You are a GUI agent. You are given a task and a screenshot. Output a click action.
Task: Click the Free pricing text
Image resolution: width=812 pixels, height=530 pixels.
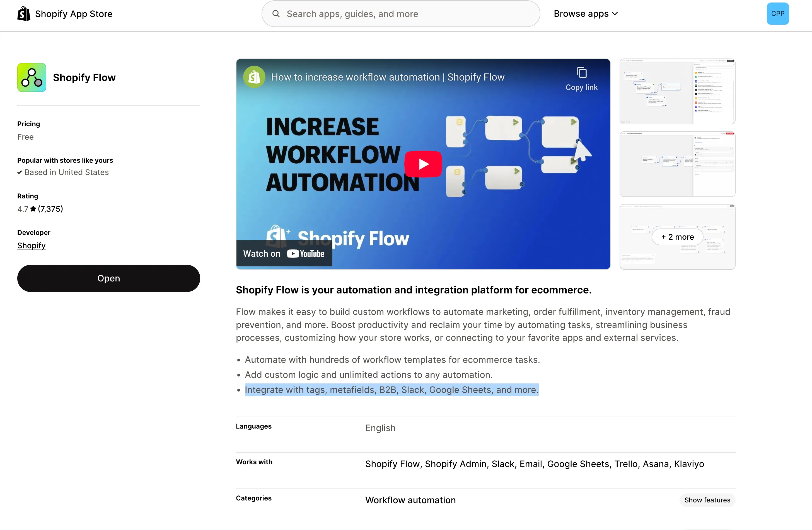(x=26, y=137)
